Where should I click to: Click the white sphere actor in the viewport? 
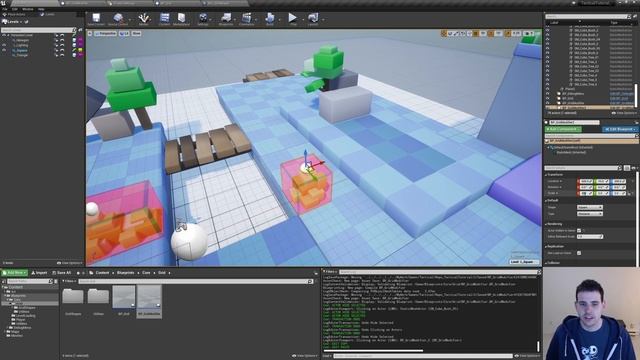pyautogui.click(x=189, y=241)
